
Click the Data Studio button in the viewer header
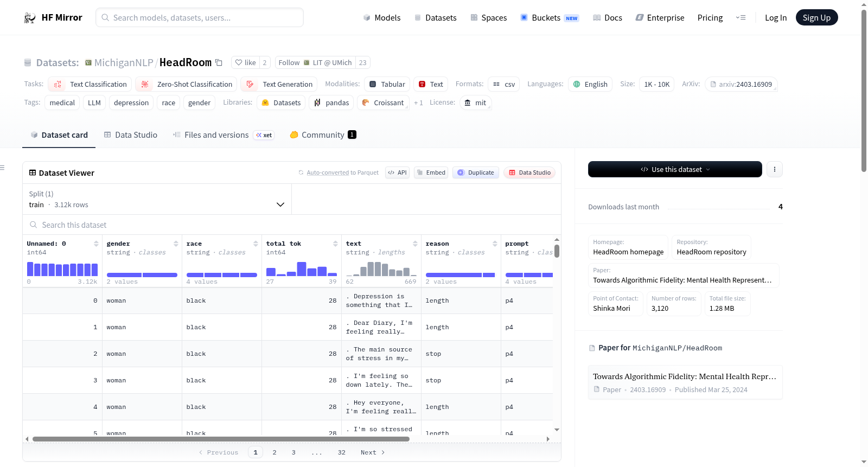coord(529,172)
